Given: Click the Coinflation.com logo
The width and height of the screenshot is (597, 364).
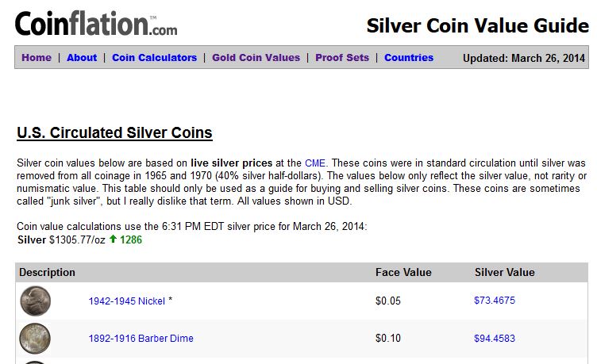Looking at the screenshot, I should point(96,24).
